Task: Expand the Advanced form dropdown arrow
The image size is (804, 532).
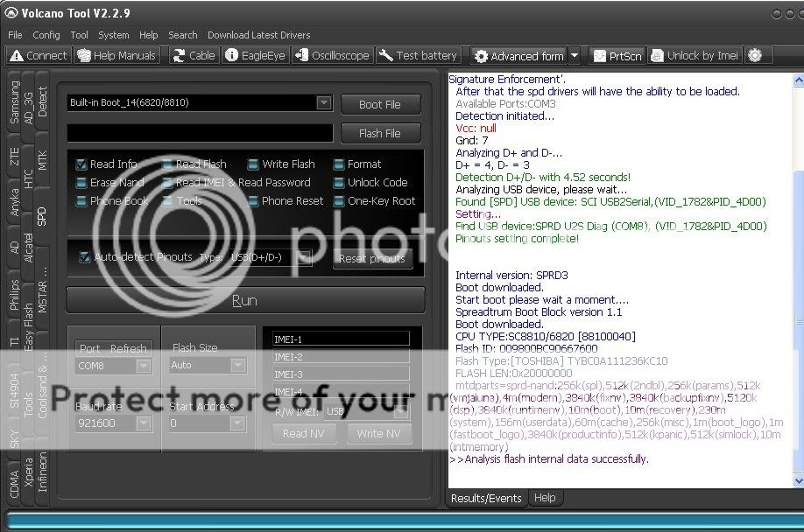Action: click(575, 55)
